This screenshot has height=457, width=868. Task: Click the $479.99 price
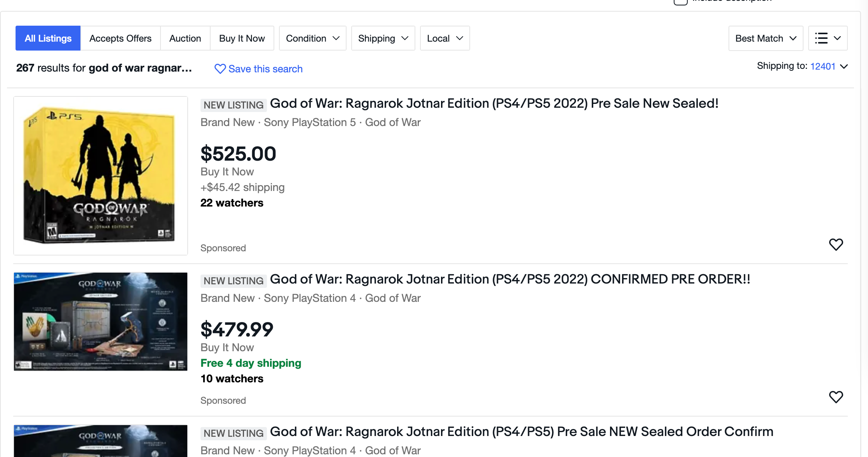pyautogui.click(x=237, y=329)
